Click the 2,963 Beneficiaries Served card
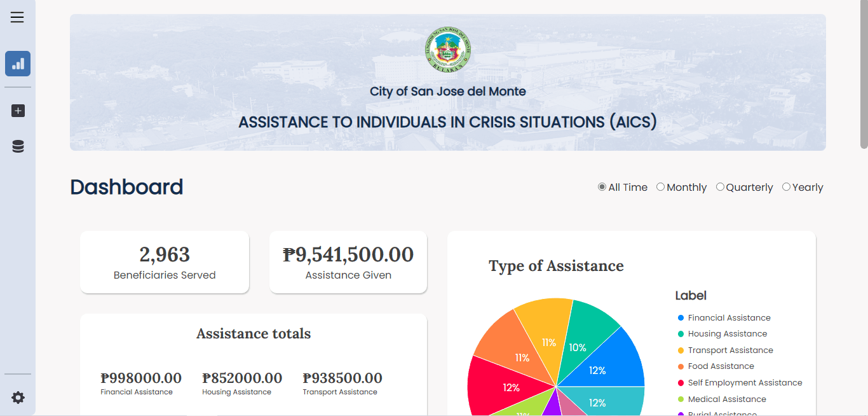 pos(165,262)
